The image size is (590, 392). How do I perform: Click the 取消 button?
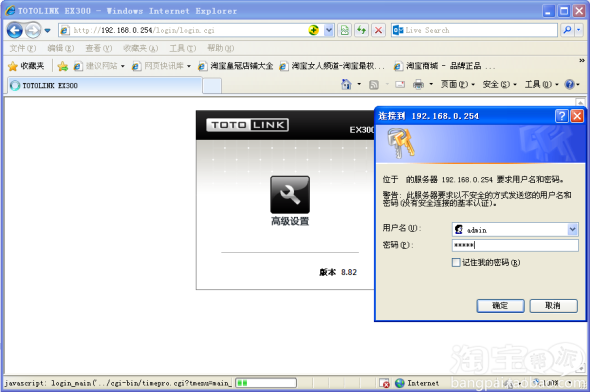coord(554,306)
